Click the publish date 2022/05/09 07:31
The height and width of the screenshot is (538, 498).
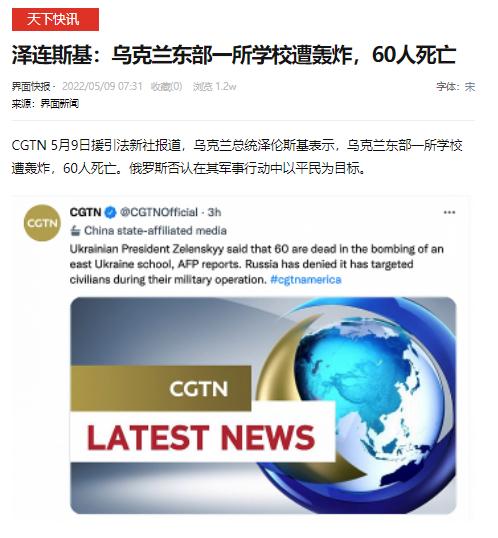102,86
